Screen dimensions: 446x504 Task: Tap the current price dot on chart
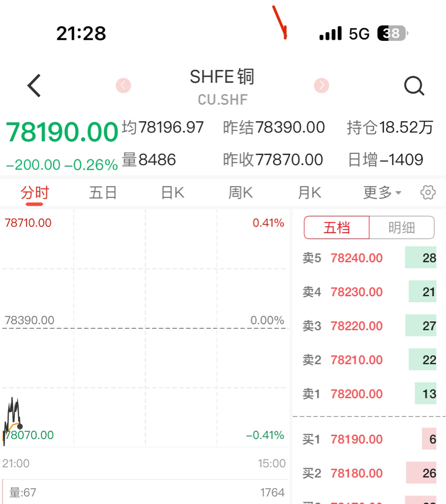click(x=20, y=427)
